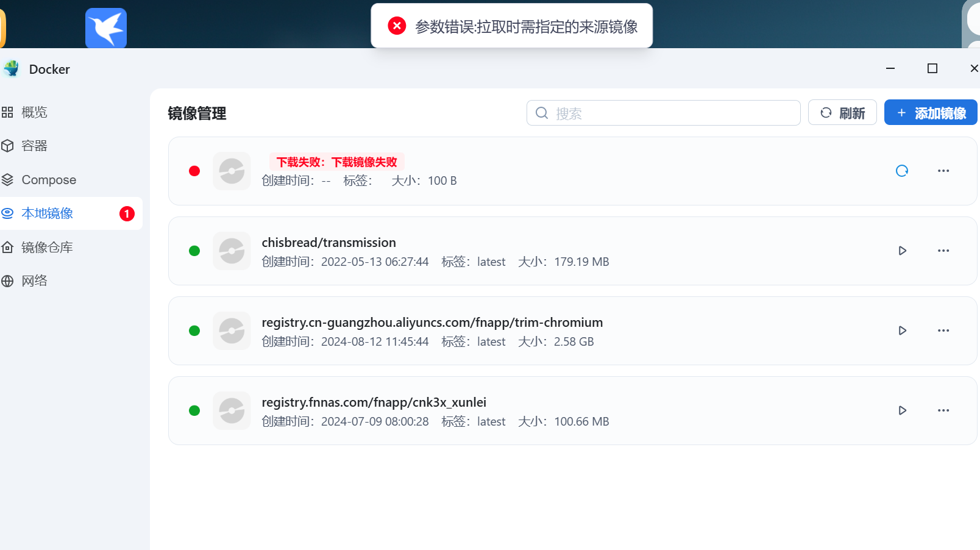The height and width of the screenshot is (550, 980).
Task: Click the 2024-07-09 08:00:28 creation time
Action: [375, 421]
